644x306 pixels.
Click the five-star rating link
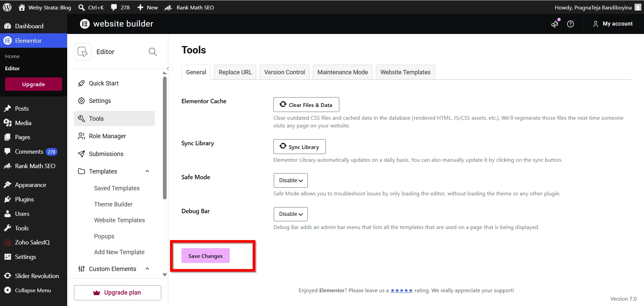[x=401, y=291]
